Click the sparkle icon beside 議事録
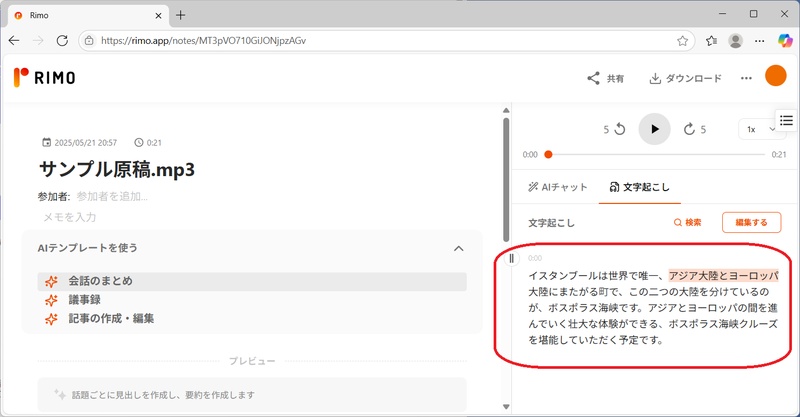 click(51, 300)
